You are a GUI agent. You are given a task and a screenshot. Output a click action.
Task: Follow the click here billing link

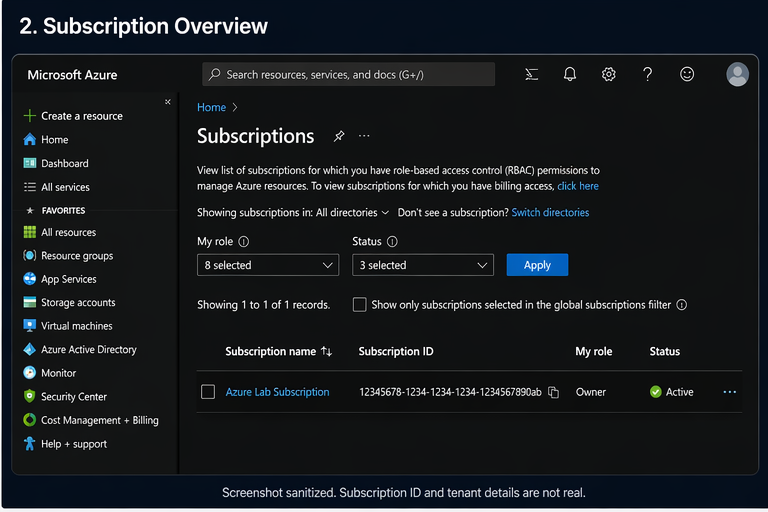click(x=578, y=186)
